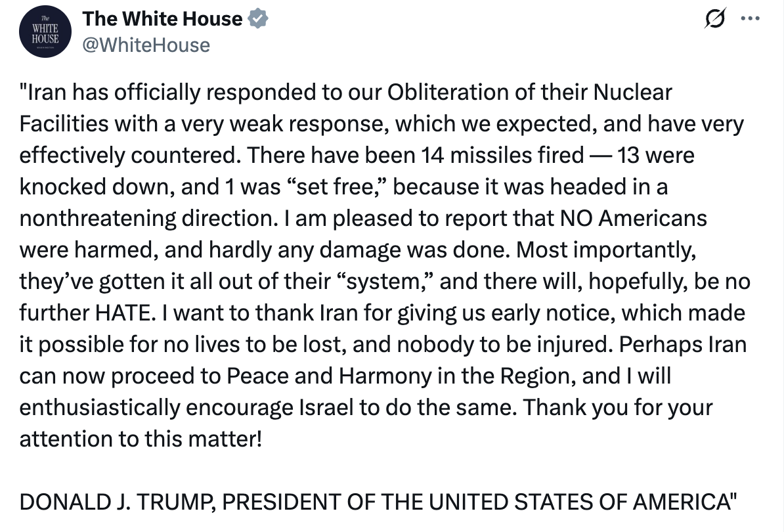Click the line attention to this matter!
Viewport: 784px width, 532px height.
point(141,437)
